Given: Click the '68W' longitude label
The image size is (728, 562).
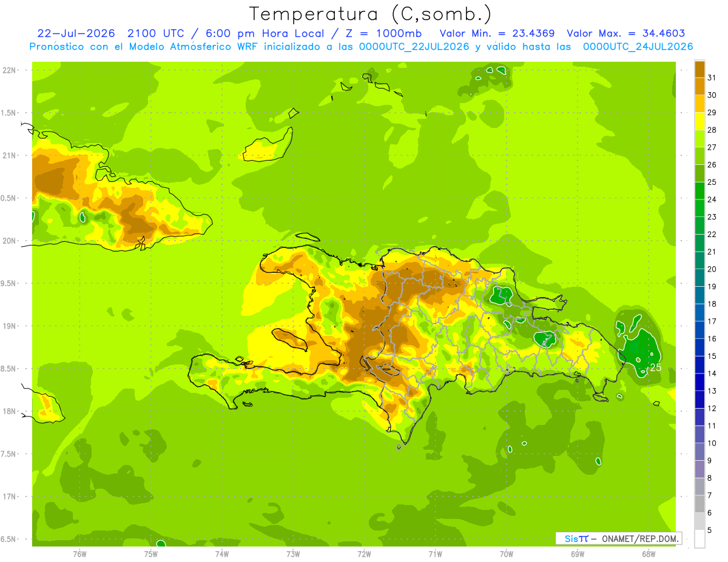Looking at the screenshot, I should point(649,554).
